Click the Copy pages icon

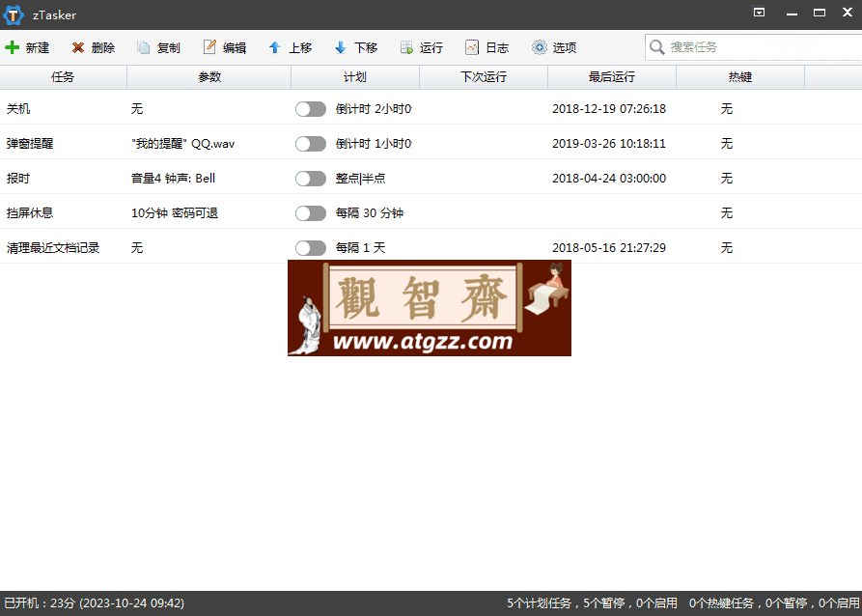point(144,48)
